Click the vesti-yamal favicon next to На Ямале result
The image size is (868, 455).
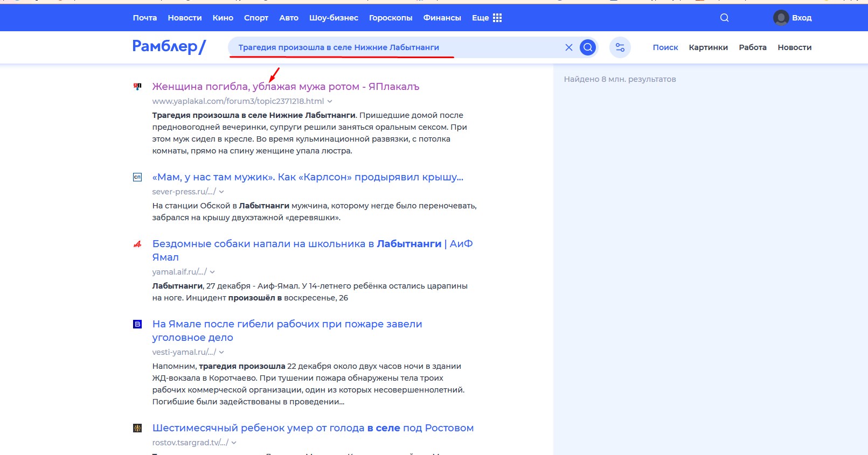[x=137, y=324]
